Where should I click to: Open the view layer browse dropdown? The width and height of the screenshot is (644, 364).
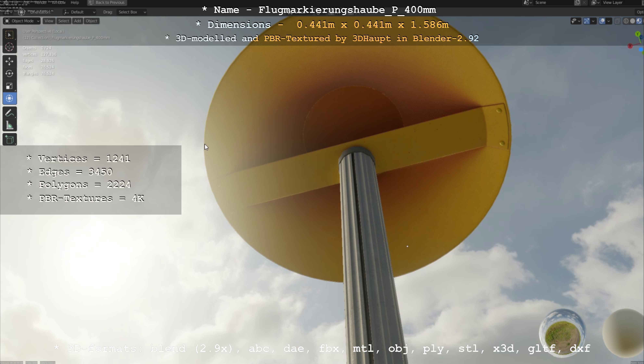595,2
